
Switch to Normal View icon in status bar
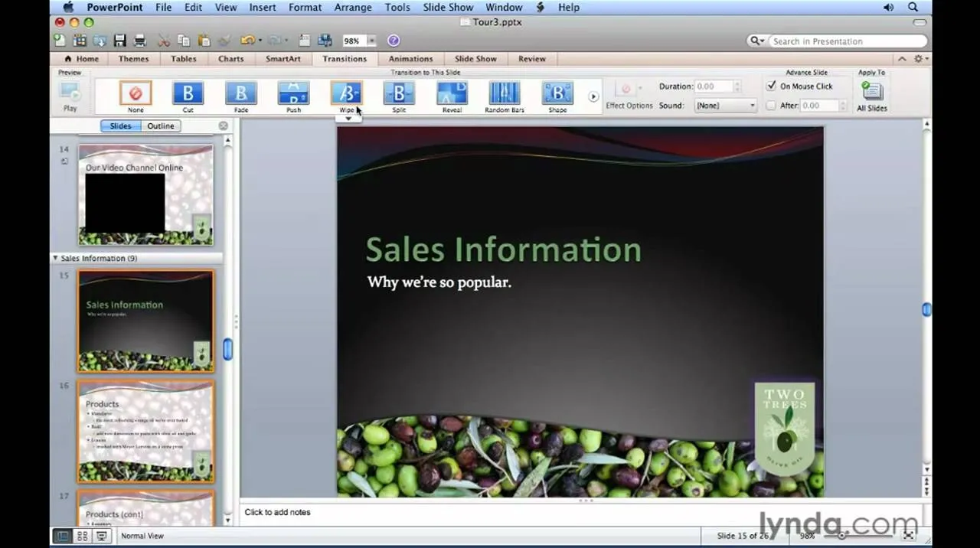coord(63,536)
